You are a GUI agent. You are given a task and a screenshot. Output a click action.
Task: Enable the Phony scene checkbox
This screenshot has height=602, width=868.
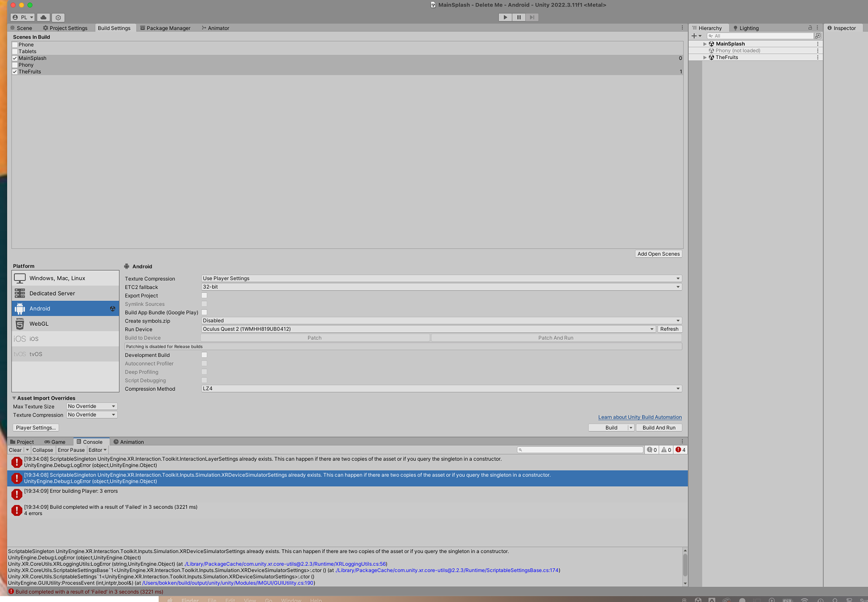tap(15, 65)
